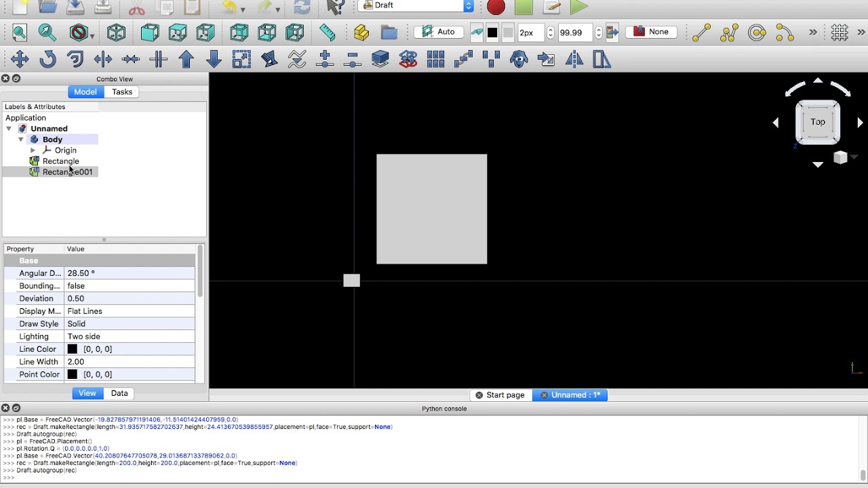Select Rectangle001 in the model tree
Screen dimensions: 868x488
point(67,172)
